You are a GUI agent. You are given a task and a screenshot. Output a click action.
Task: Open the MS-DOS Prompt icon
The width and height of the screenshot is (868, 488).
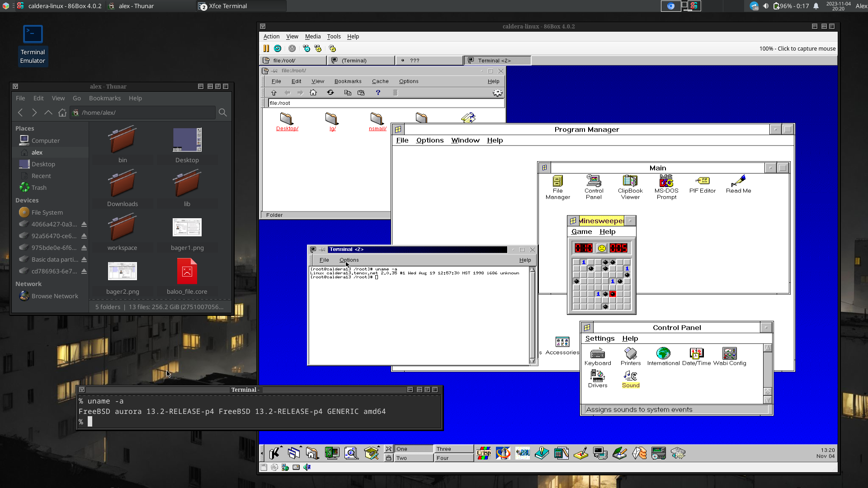click(666, 181)
